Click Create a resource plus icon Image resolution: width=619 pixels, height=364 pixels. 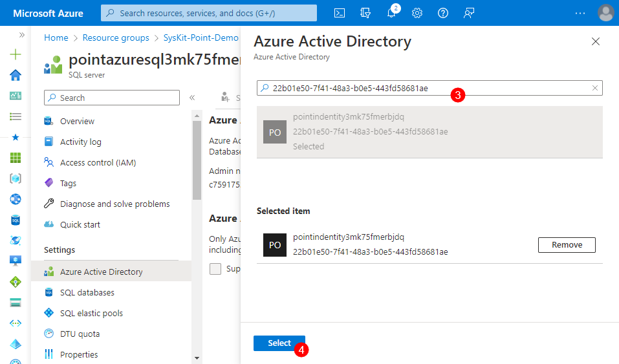(x=16, y=54)
